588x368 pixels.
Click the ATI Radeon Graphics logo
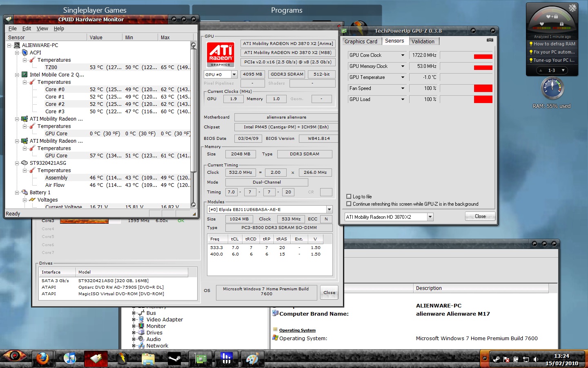pyautogui.click(x=220, y=55)
